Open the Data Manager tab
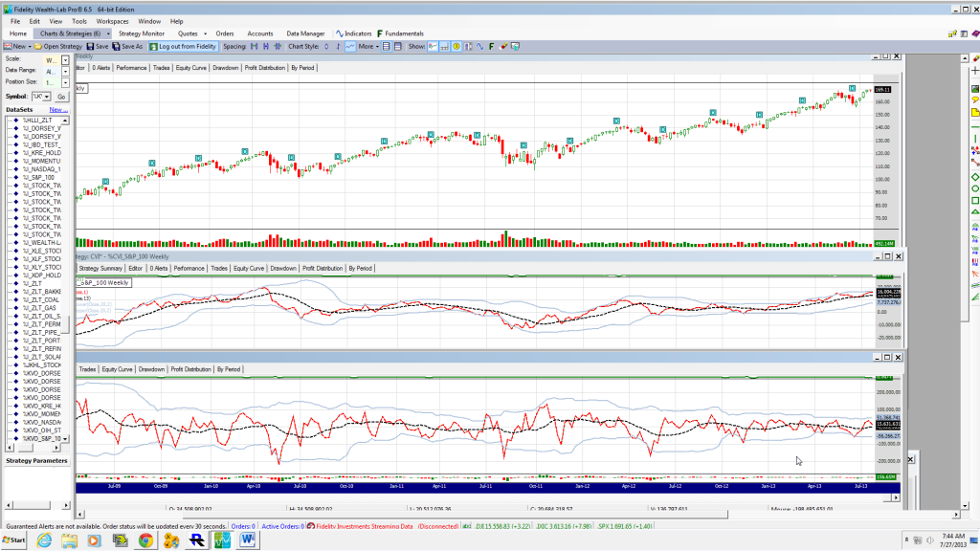980x551 pixels. pyautogui.click(x=305, y=33)
